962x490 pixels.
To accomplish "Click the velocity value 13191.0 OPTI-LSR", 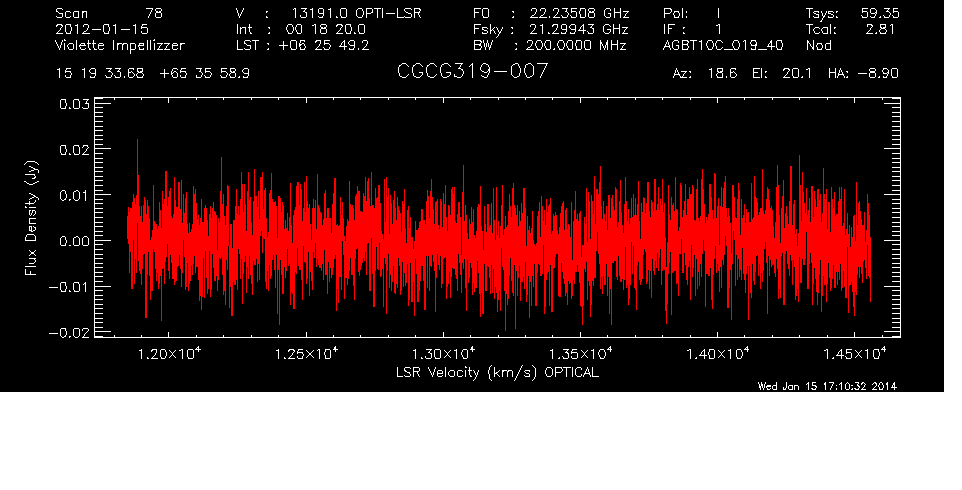I will pos(356,13).
